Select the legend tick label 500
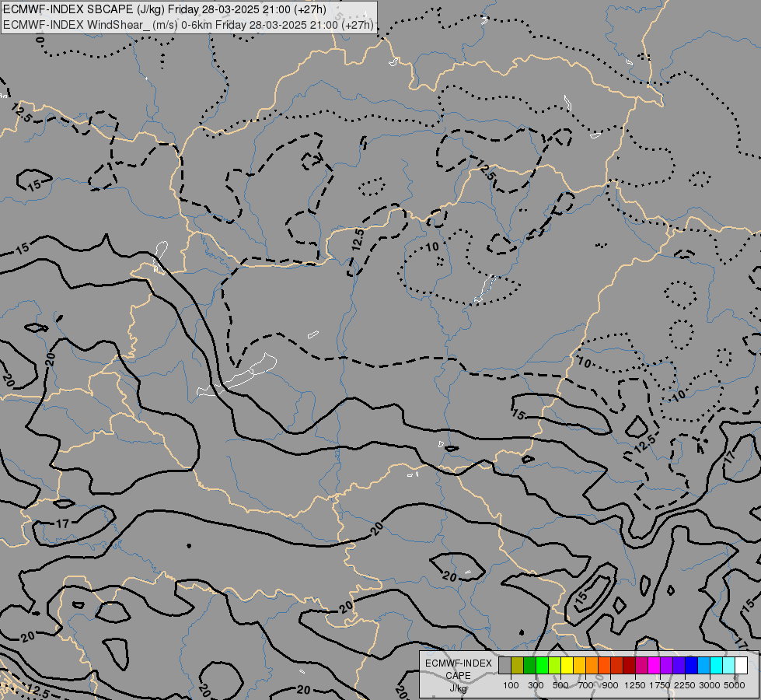The width and height of the screenshot is (761, 700). coord(560,685)
